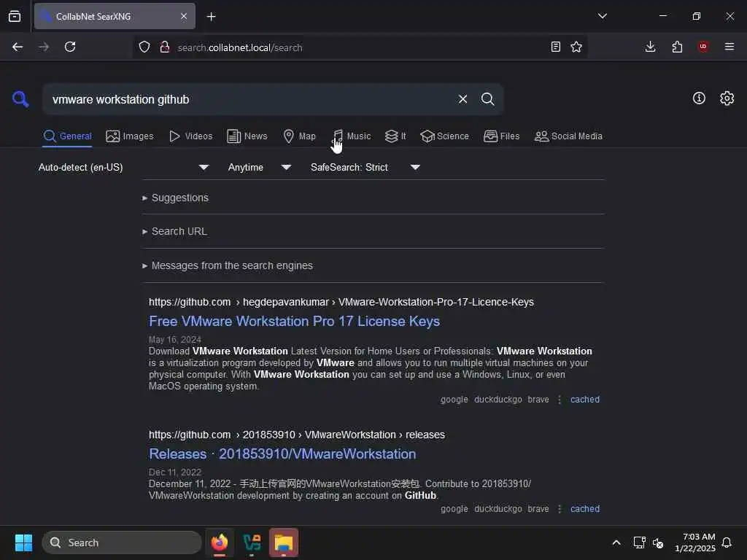Open the extensions puzzle icon

[677, 47]
